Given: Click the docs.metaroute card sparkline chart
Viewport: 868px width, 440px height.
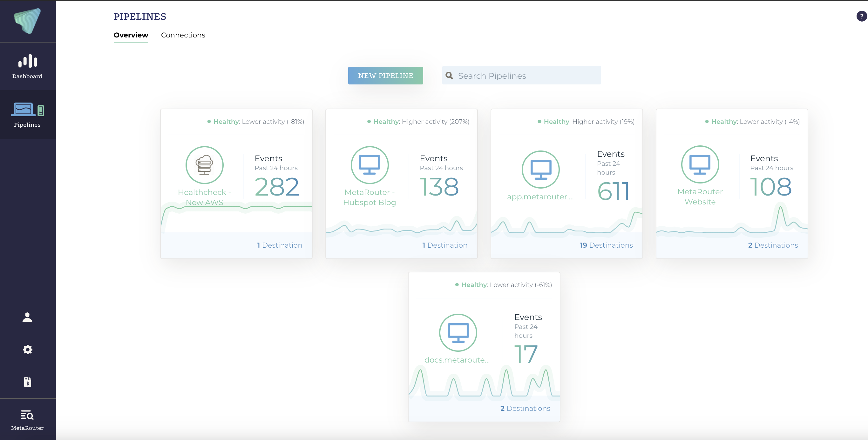Looking at the screenshot, I should pyautogui.click(x=484, y=382).
